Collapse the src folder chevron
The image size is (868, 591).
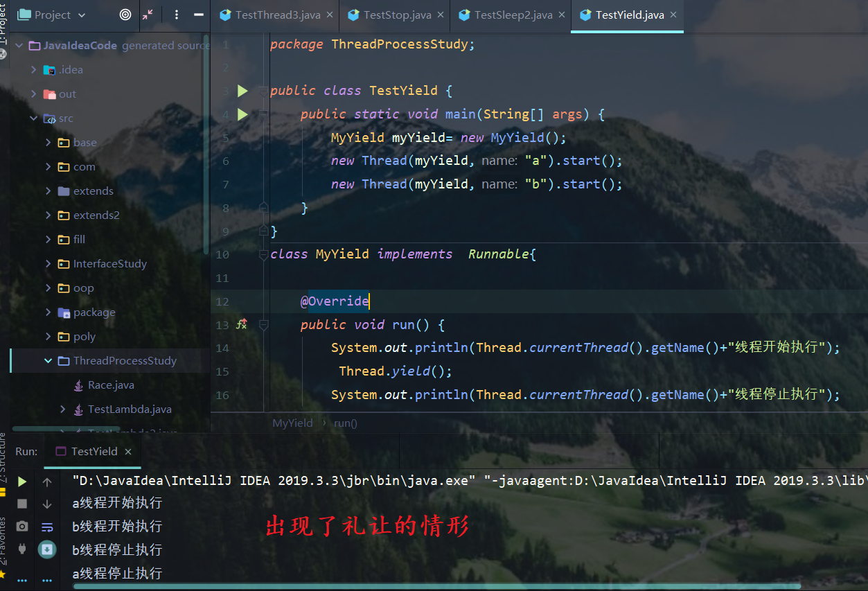[x=33, y=118]
